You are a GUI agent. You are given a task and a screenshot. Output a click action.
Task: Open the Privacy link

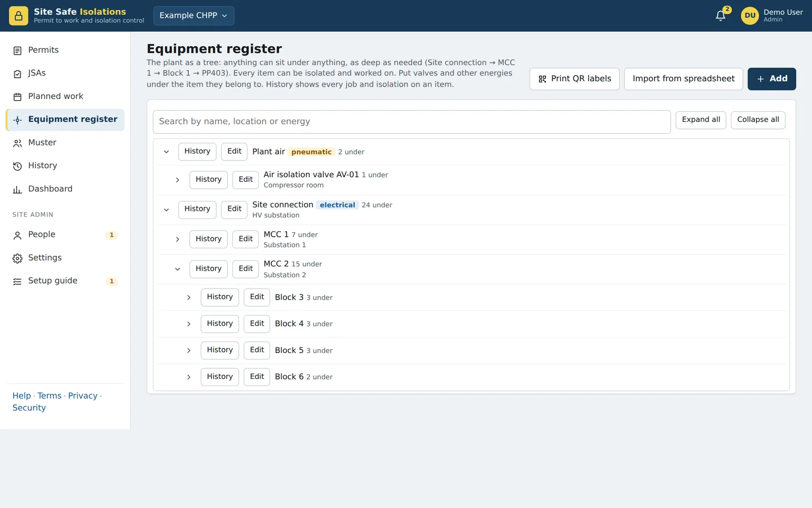point(83,396)
